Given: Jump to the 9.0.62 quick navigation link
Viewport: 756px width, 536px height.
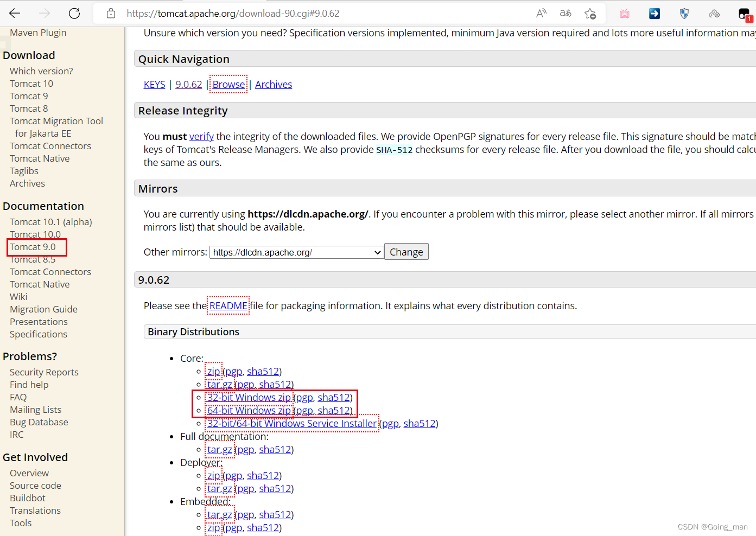Looking at the screenshot, I should pyautogui.click(x=189, y=85).
